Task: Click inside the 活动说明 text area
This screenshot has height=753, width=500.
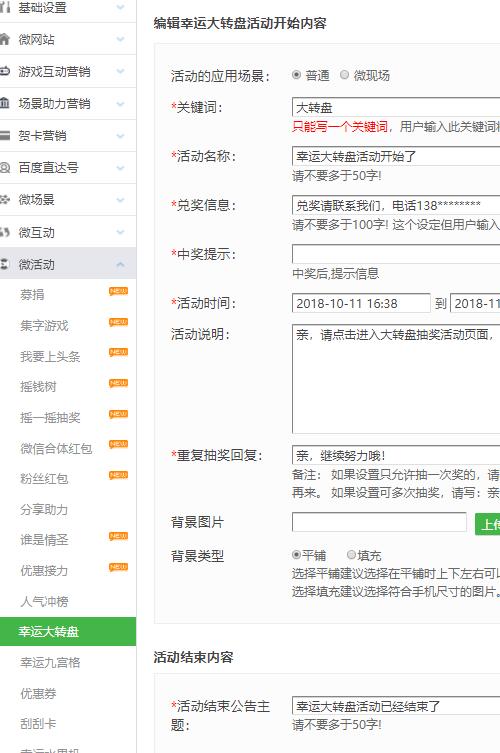Action: (396, 379)
